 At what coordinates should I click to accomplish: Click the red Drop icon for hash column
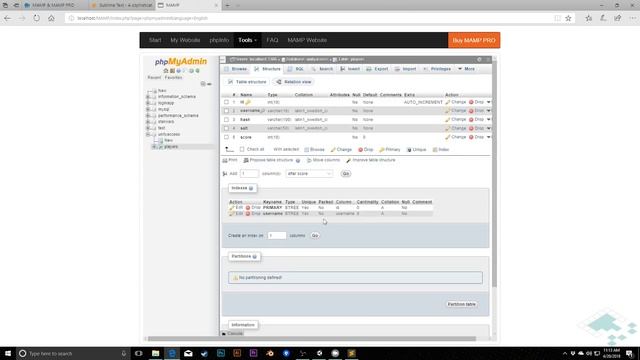click(471, 120)
